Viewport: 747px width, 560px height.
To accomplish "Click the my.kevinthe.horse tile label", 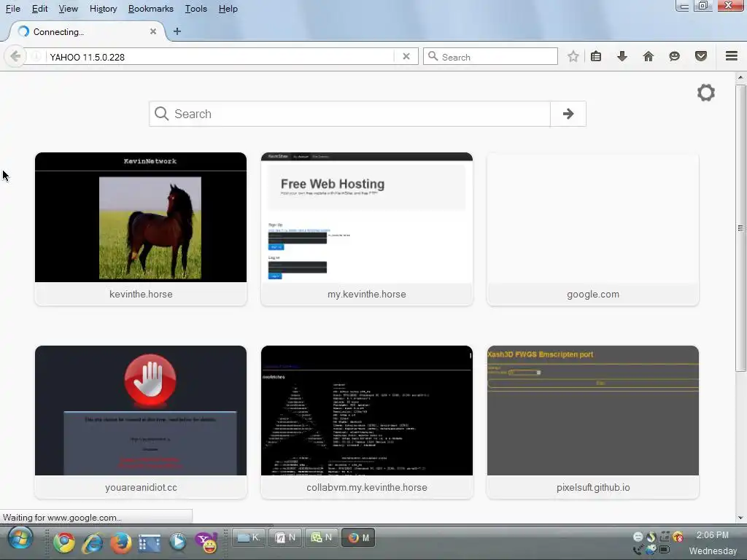I will [367, 295].
